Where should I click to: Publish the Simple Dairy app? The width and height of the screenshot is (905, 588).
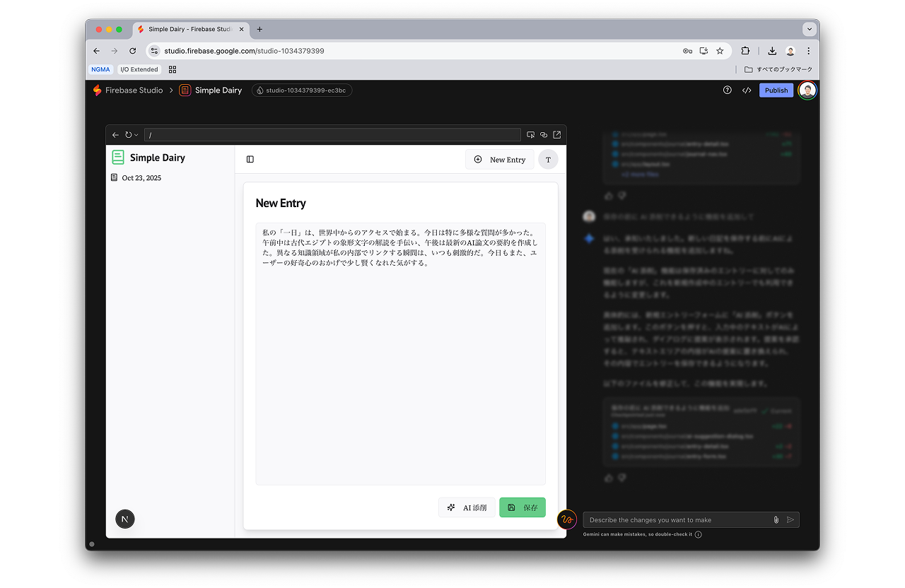click(x=776, y=90)
